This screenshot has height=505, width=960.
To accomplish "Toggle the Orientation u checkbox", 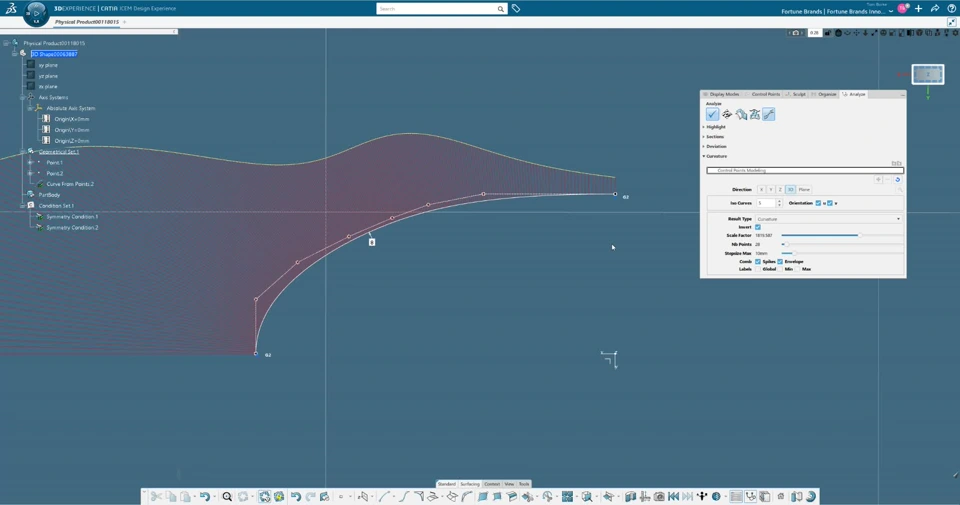I will [818, 203].
